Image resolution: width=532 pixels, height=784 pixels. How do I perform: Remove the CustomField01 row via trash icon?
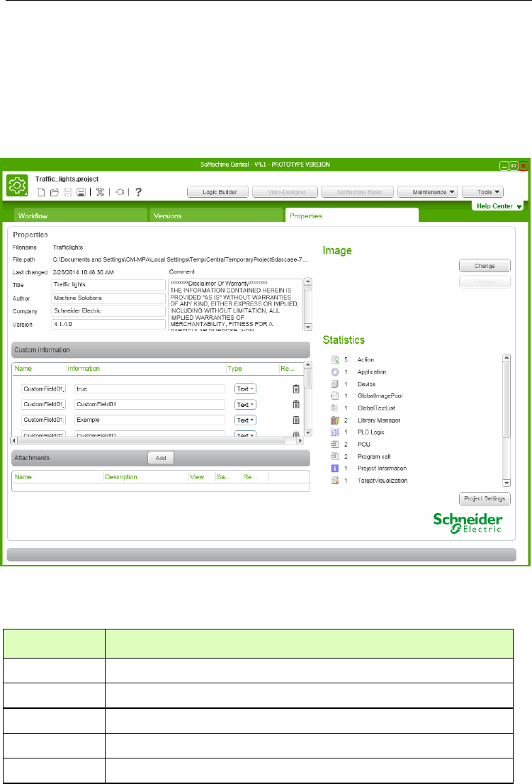(295, 405)
